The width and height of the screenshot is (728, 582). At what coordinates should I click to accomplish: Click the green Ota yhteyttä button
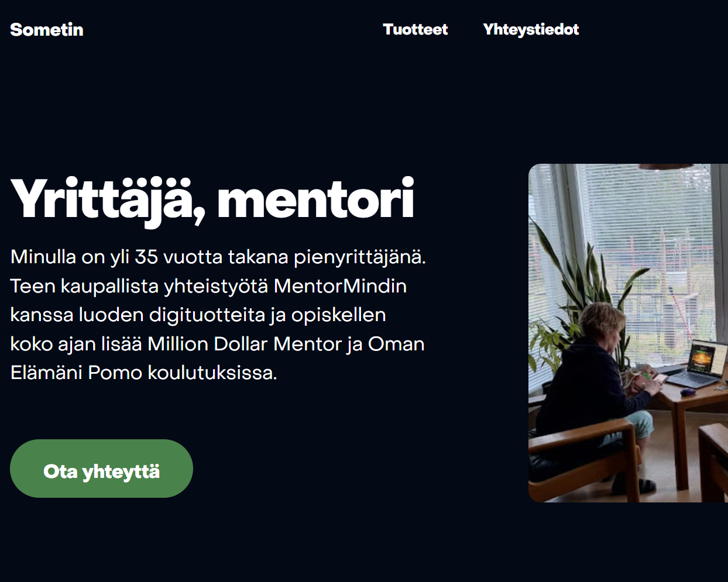point(101,469)
